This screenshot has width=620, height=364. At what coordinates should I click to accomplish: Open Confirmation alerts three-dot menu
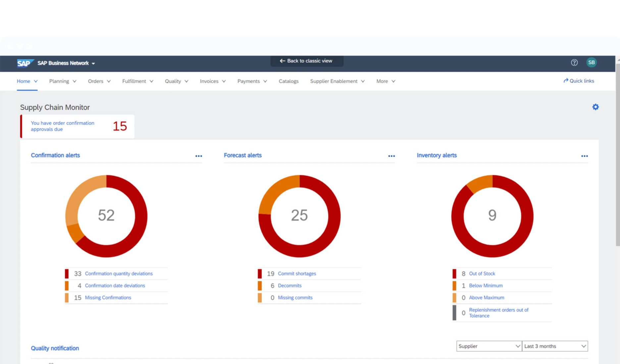tap(198, 156)
